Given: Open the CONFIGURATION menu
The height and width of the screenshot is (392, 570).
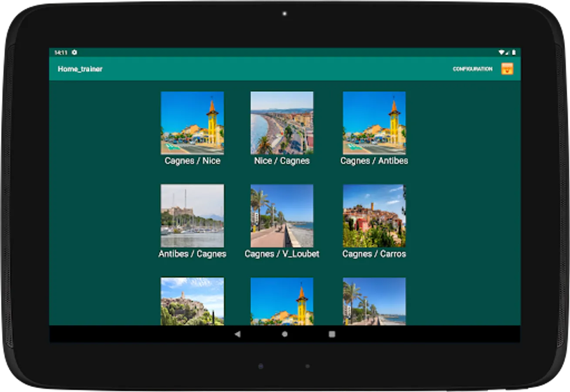Looking at the screenshot, I should (472, 69).
